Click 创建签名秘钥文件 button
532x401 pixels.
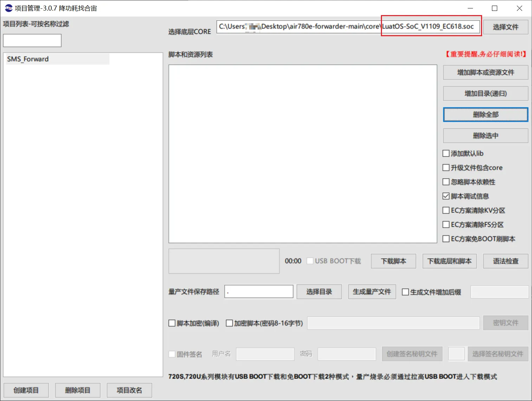pos(412,354)
